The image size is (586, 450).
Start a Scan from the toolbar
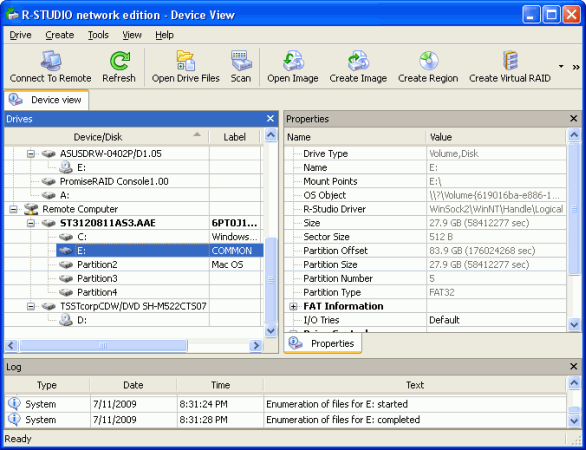point(241,61)
